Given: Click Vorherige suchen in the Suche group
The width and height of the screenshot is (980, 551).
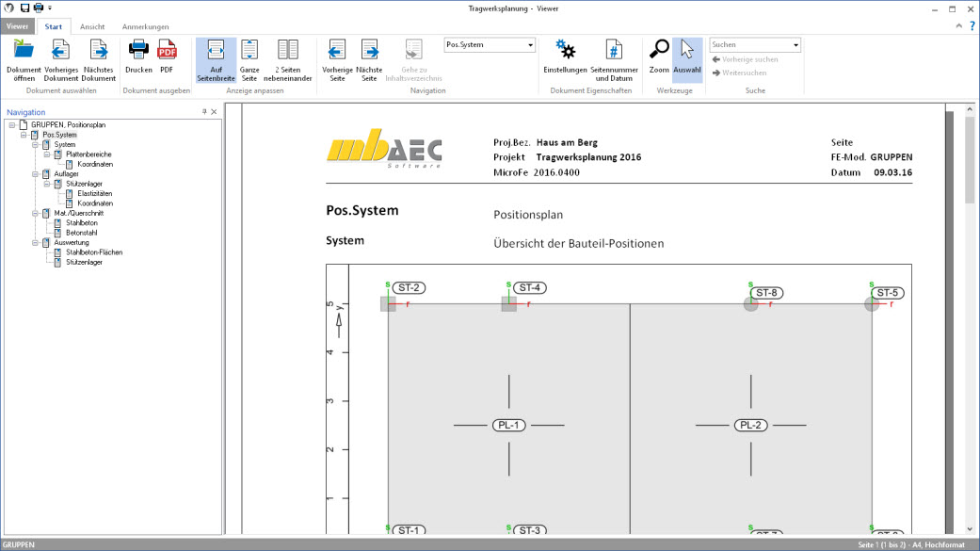Looking at the screenshot, I should [x=745, y=59].
